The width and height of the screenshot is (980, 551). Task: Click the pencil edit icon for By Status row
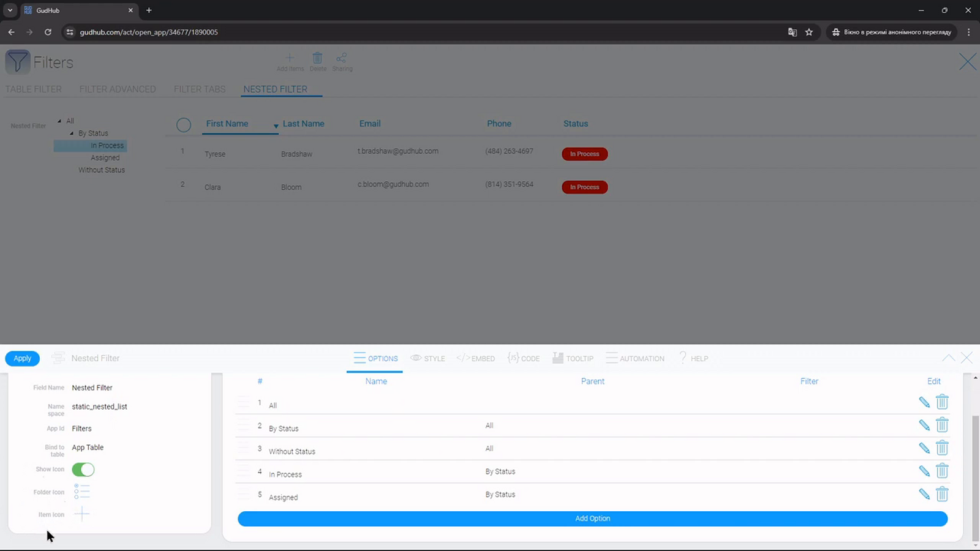924,425
